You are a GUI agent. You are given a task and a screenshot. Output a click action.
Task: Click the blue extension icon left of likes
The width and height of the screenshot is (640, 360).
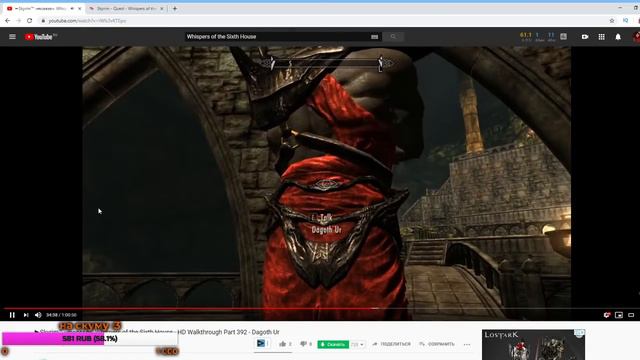[x=261, y=344]
